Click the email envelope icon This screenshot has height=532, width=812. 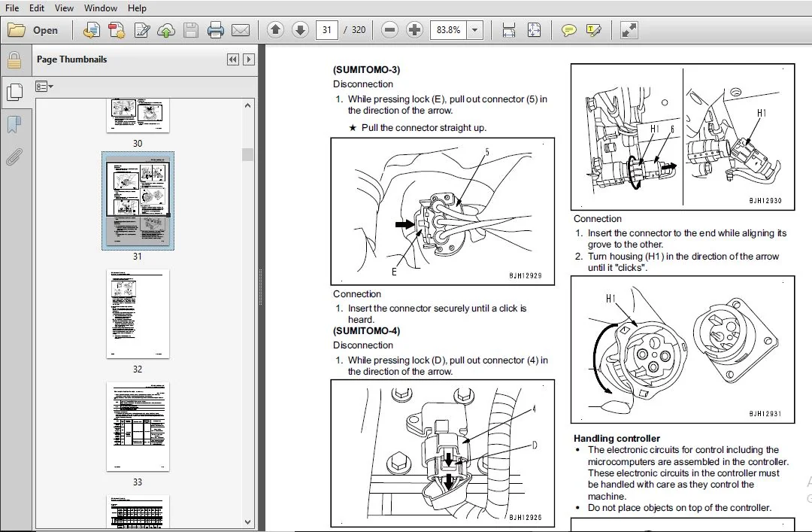(241, 30)
